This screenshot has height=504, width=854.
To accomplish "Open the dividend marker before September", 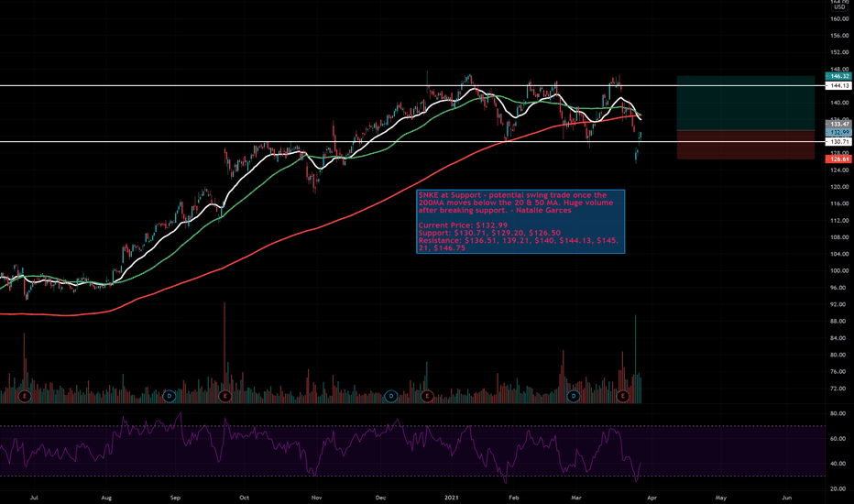I will pyautogui.click(x=170, y=396).
